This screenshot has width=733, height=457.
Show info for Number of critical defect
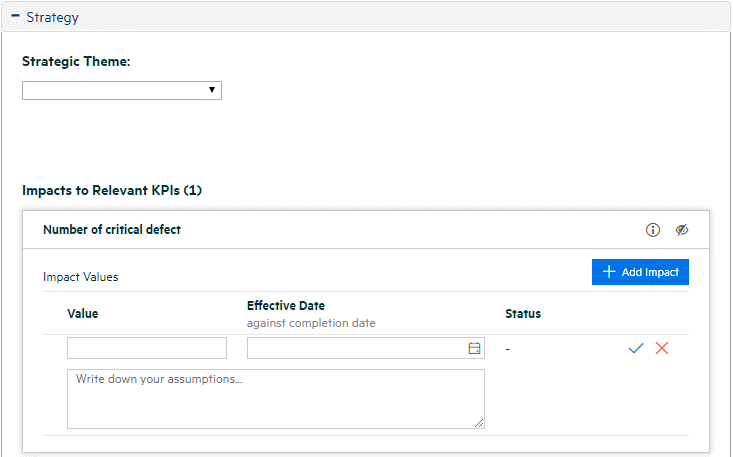[x=653, y=230]
